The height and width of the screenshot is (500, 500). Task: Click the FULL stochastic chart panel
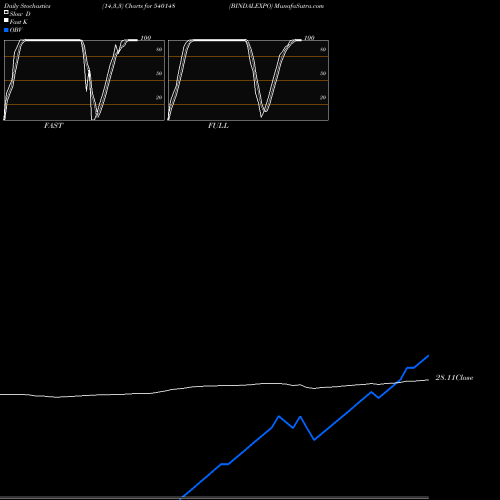pos(248,80)
